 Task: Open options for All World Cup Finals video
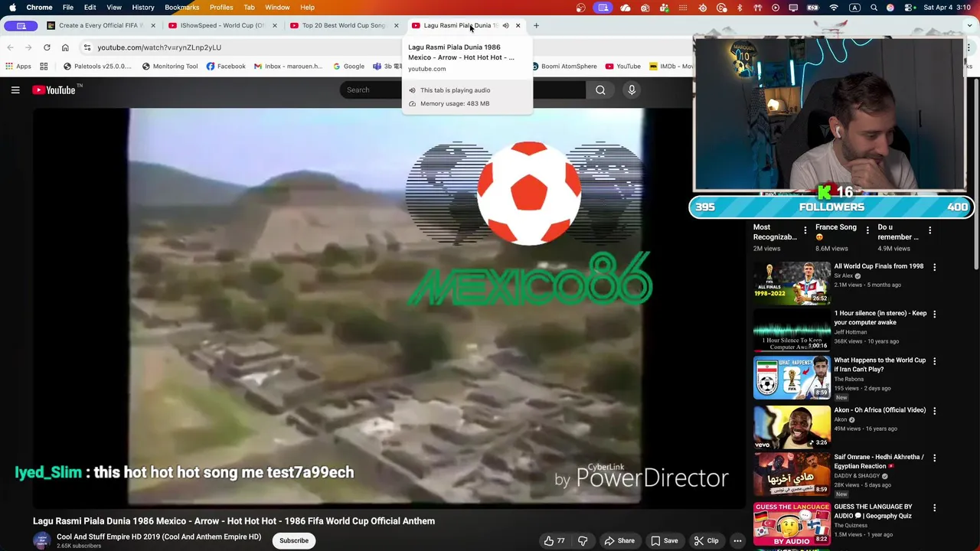934,267
